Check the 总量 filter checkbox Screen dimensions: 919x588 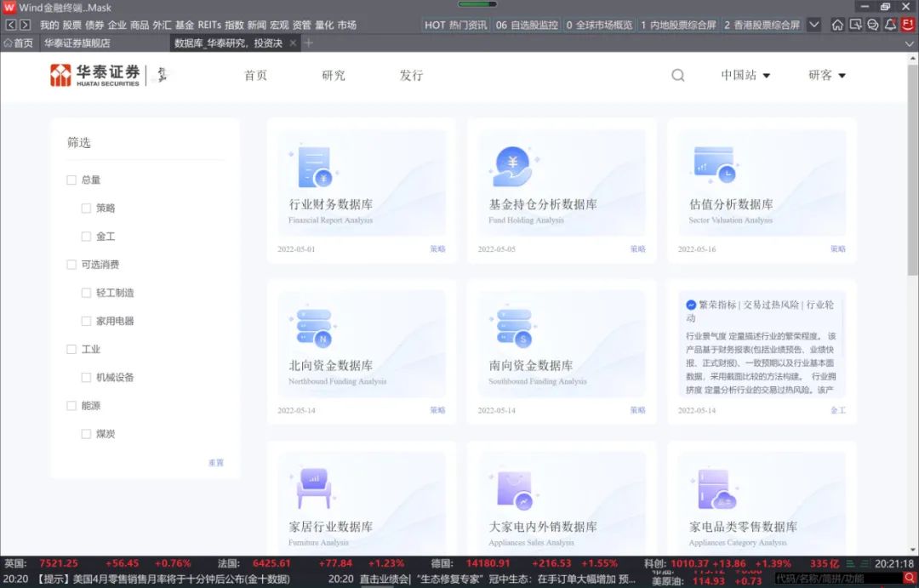(71, 180)
